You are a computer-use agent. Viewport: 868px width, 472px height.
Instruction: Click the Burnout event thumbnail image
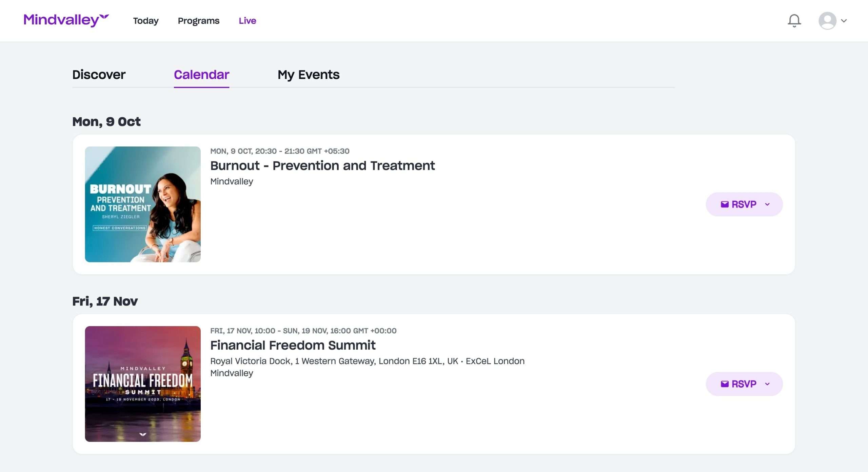(x=143, y=204)
